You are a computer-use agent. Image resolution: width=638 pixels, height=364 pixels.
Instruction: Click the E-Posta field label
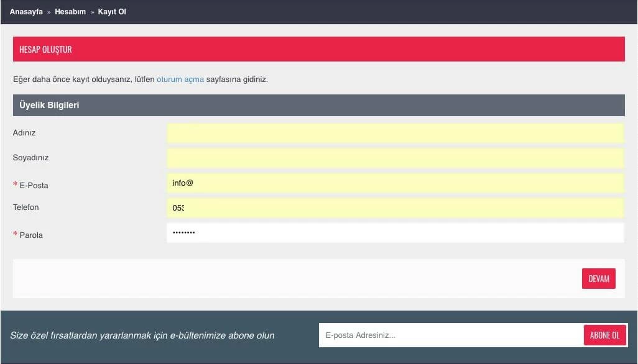coord(32,185)
